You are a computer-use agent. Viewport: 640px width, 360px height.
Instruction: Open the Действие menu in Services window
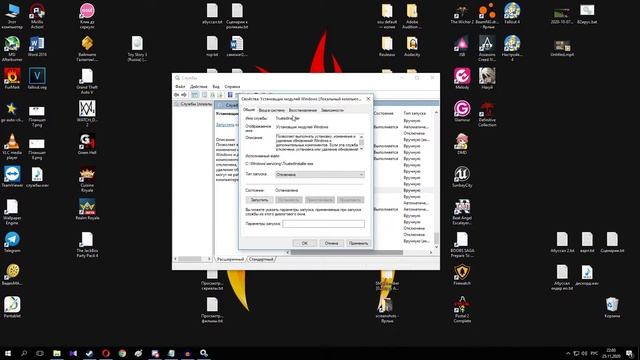coord(199,87)
